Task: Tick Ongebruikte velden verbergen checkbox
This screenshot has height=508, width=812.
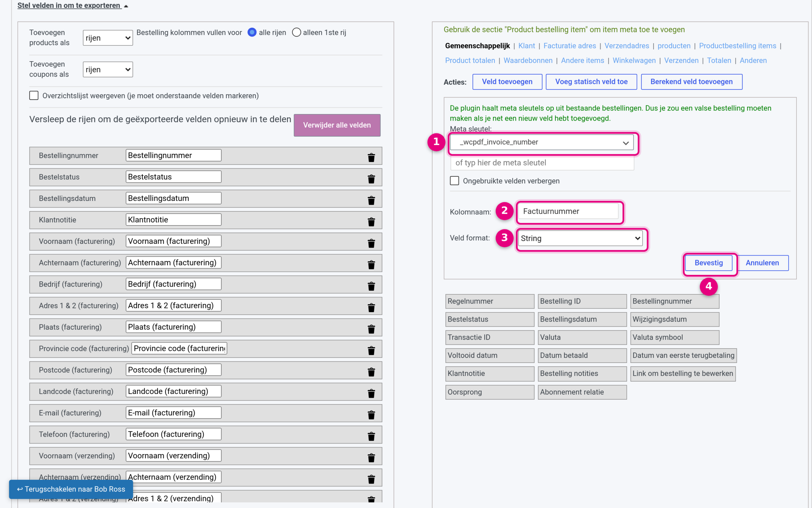Action: pyautogui.click(x=454, y=181)
